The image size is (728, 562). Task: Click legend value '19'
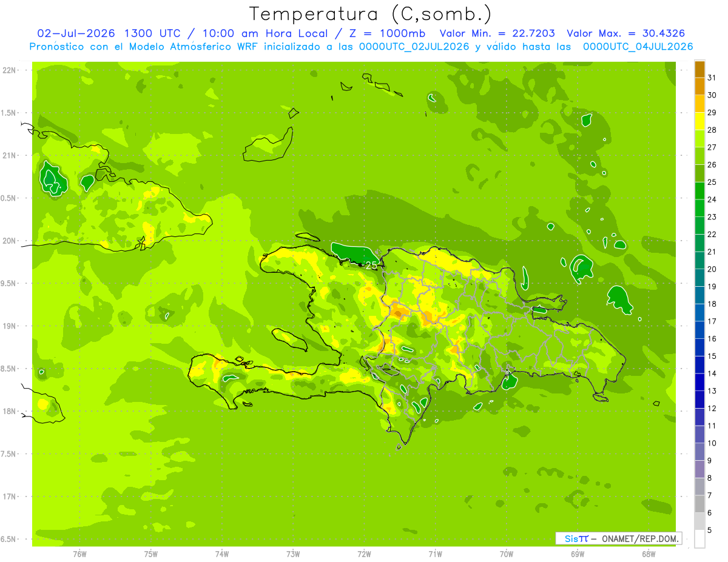pyautogui.click(x=712, y=286)
